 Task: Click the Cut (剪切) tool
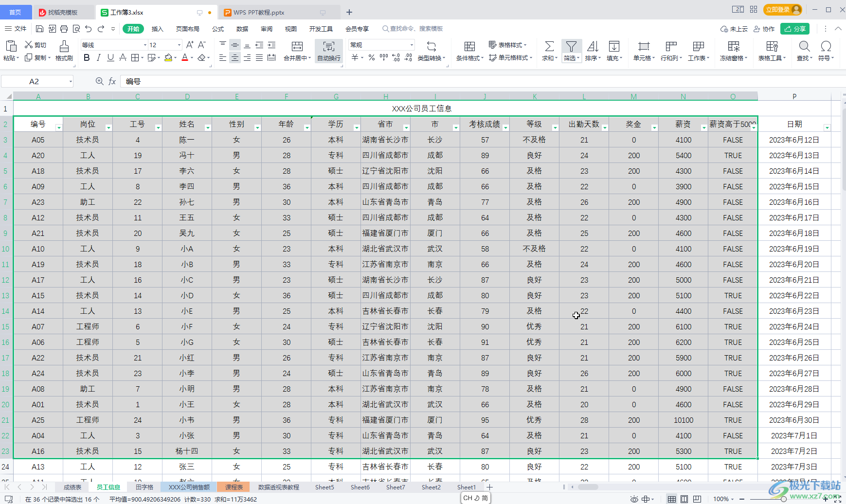36,45
